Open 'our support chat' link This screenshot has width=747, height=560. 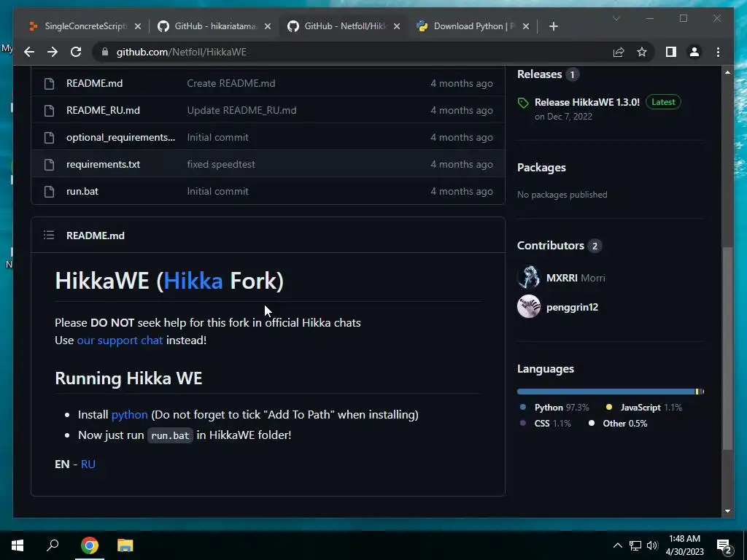(120, 340)
